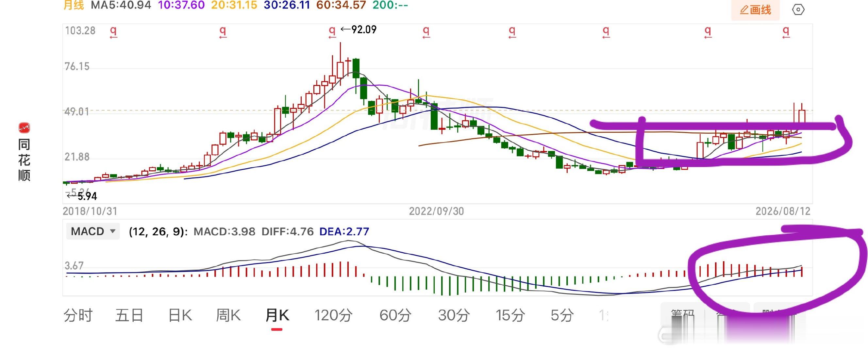This screenshot has width=868, height=353.
Task: Select the 日K chart tab
Action: coord(180,315)
